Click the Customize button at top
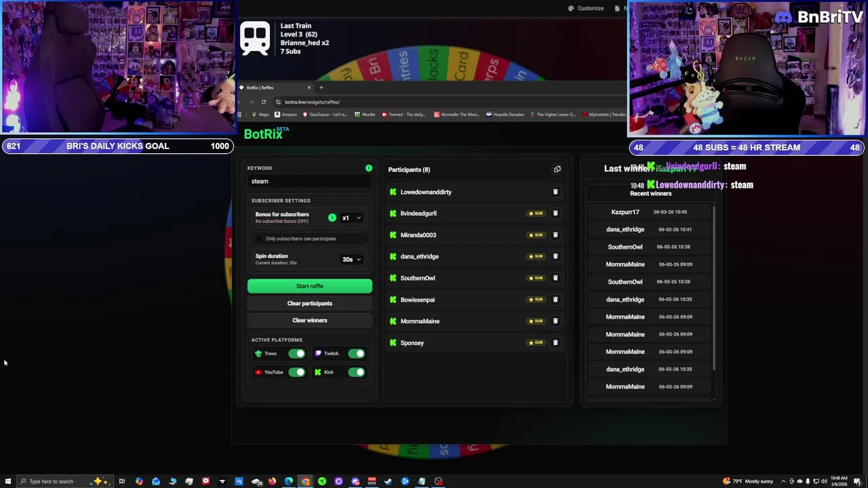 click(586, 8)
